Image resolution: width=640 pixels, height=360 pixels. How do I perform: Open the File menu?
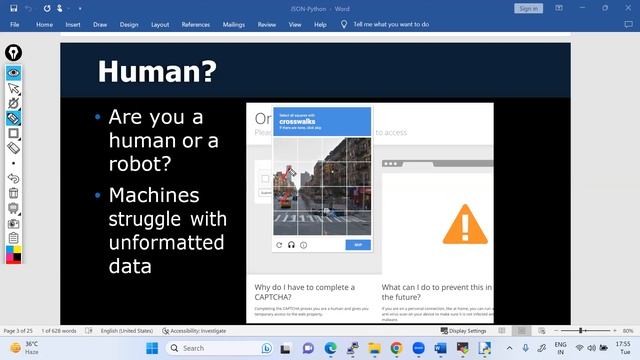click(x=15, y=24)
